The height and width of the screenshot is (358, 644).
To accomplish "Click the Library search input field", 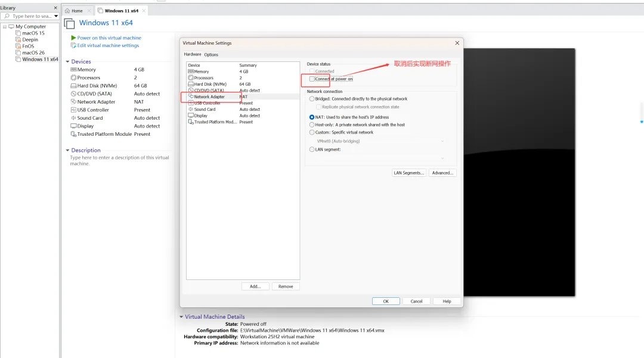I will (32, 16).
